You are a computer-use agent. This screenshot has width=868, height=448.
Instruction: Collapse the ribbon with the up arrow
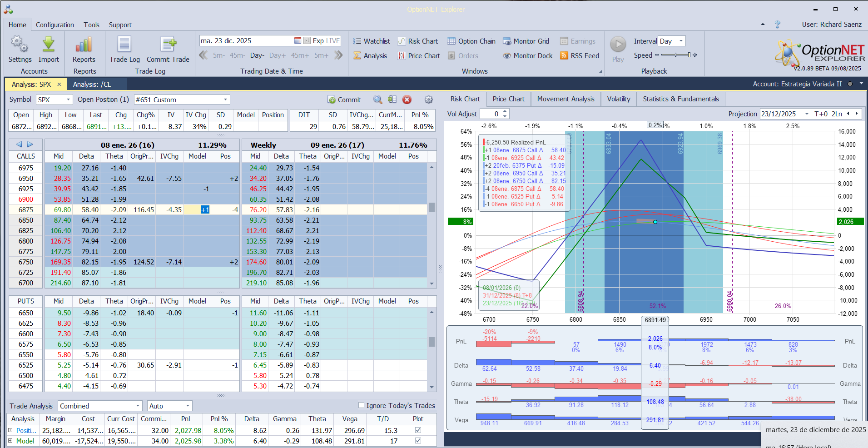pyautogui.click(x=763, y=25)
